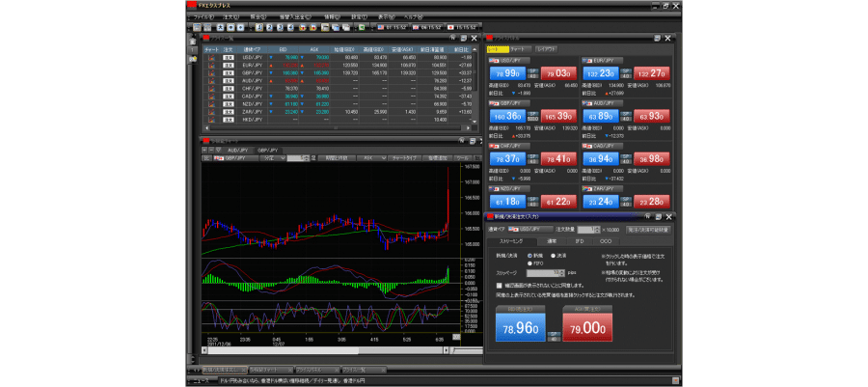Select the FIFO radio button

pyautogui.click(x=529, y=263)
